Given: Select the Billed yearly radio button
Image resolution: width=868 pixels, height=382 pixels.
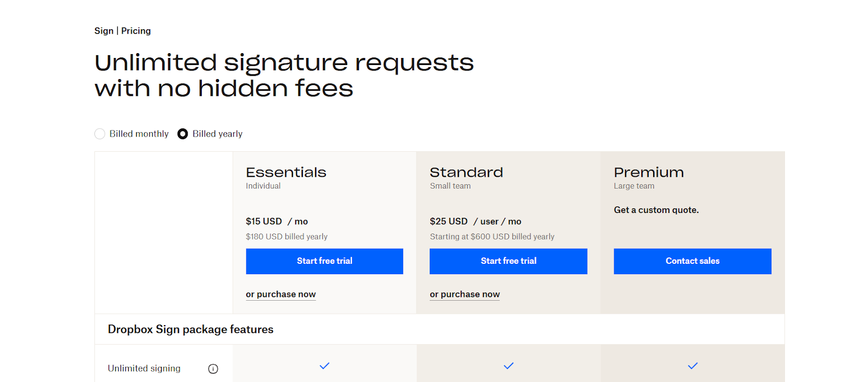Looking at the screenshot, I should [x=182, y=133].
